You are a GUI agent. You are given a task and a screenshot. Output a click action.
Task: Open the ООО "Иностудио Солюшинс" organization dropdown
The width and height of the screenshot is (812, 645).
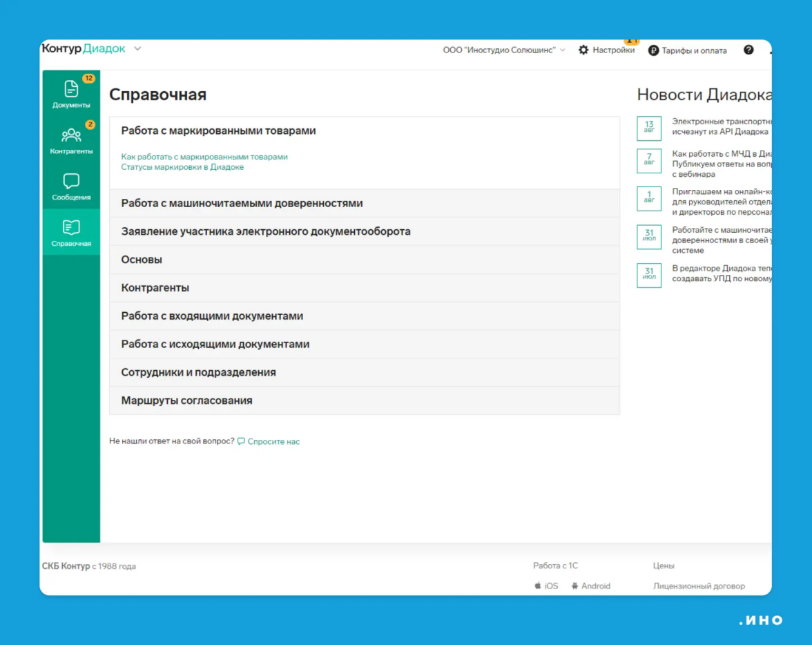click(503, 50)
